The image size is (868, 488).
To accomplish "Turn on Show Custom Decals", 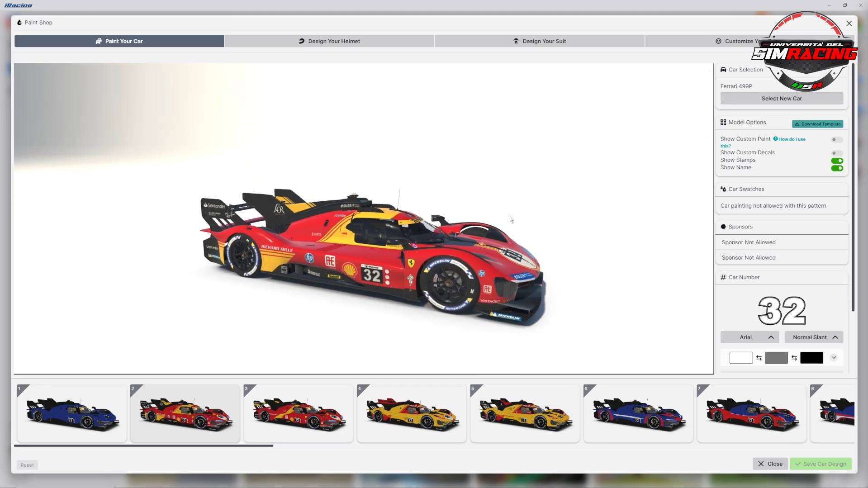I will (x=837, y=153).
